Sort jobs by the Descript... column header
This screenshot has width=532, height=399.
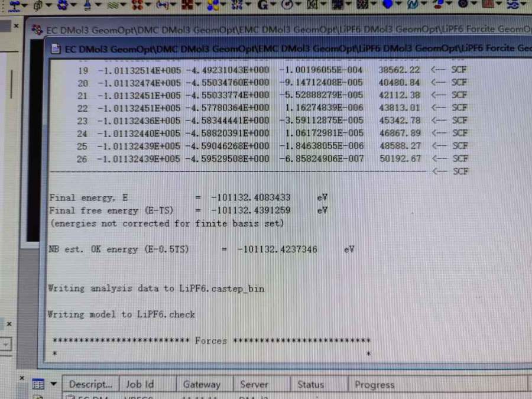pos(90,384)
